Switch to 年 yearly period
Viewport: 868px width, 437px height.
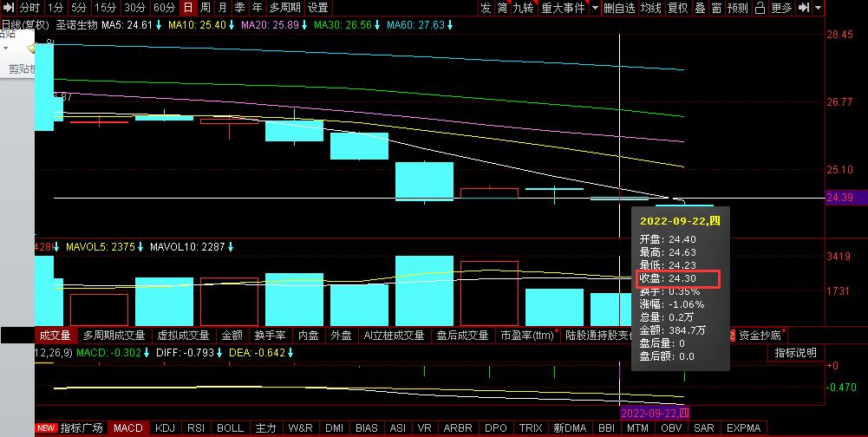[257, 8]
